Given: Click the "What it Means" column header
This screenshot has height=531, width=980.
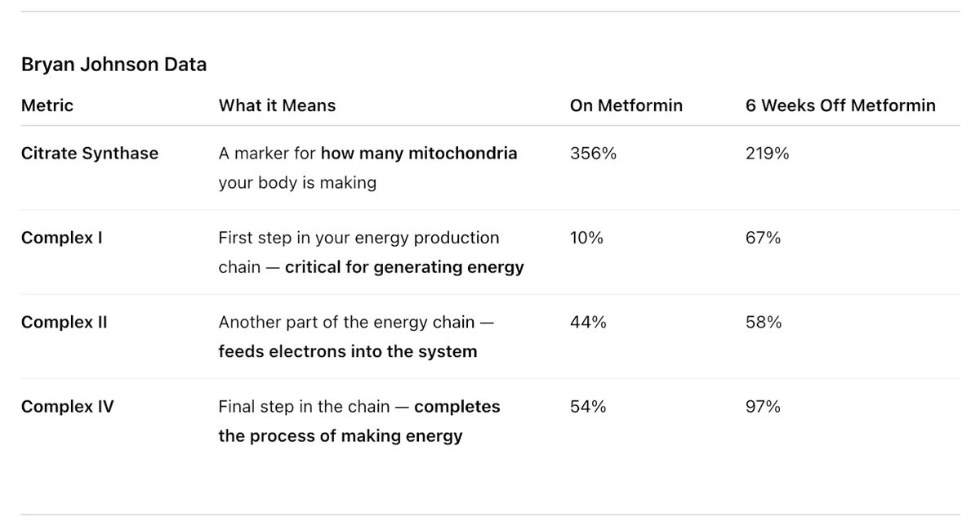Looking at the screenshot, I should point(277,105).
